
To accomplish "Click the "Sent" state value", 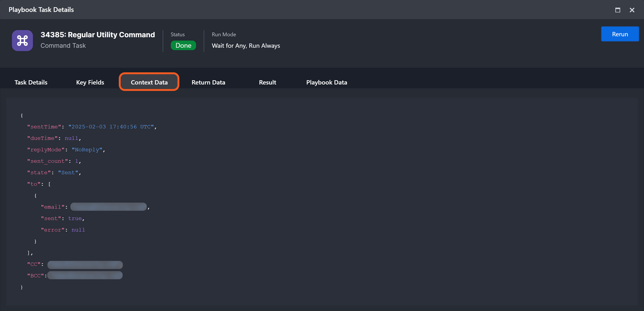I will [68, 173].
